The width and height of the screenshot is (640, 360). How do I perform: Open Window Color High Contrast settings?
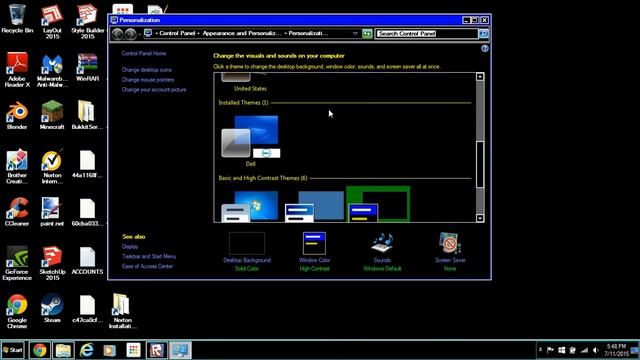314,244
